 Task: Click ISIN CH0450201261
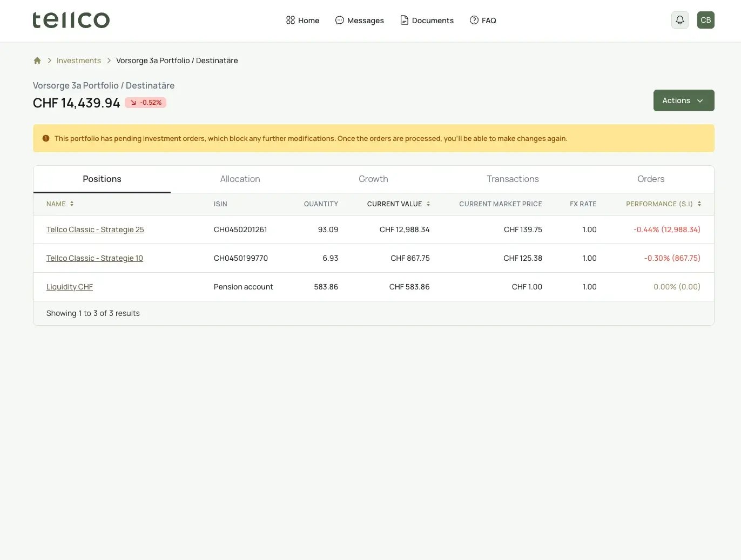click(x=240, y=230)
